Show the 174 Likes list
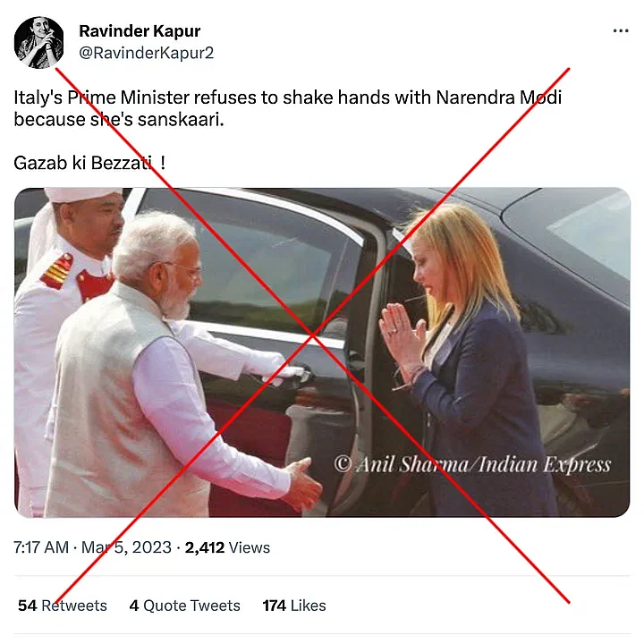The width and height of the screenshot is (644, 644). (x=294, y=606)
